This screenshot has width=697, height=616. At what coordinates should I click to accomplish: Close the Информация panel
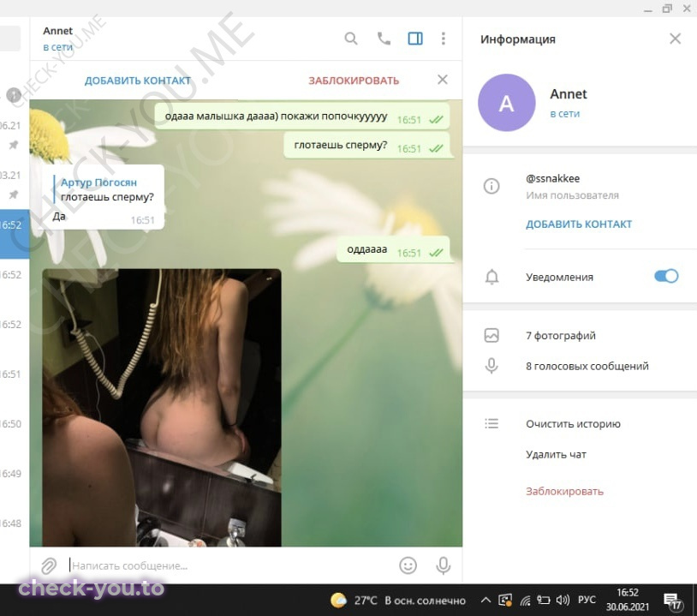675,39
